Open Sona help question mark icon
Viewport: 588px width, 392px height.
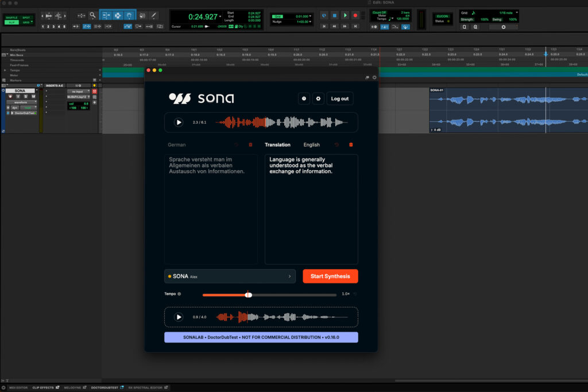click(x=304, y=98)
